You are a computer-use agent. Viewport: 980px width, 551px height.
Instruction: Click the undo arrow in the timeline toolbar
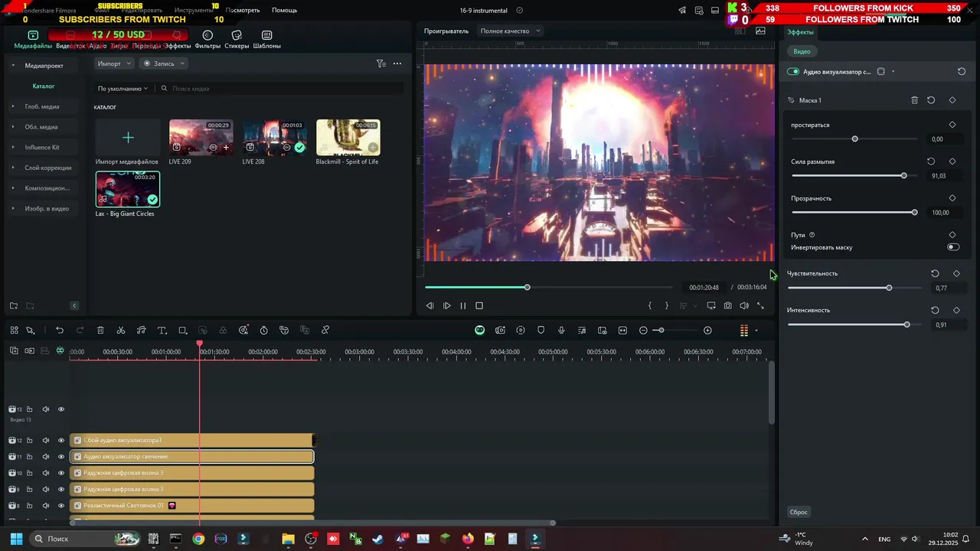[60, 331]
